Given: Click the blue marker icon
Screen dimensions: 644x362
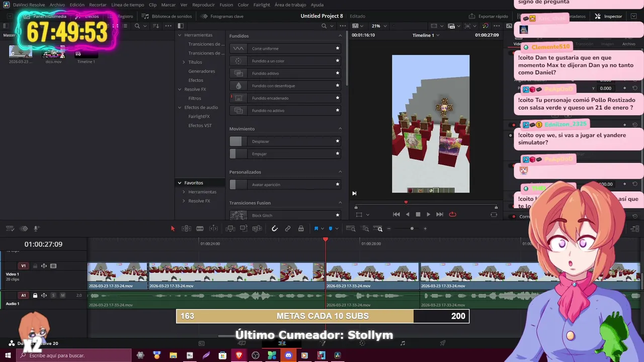Looking at the screenshot, I should point(331,228).
